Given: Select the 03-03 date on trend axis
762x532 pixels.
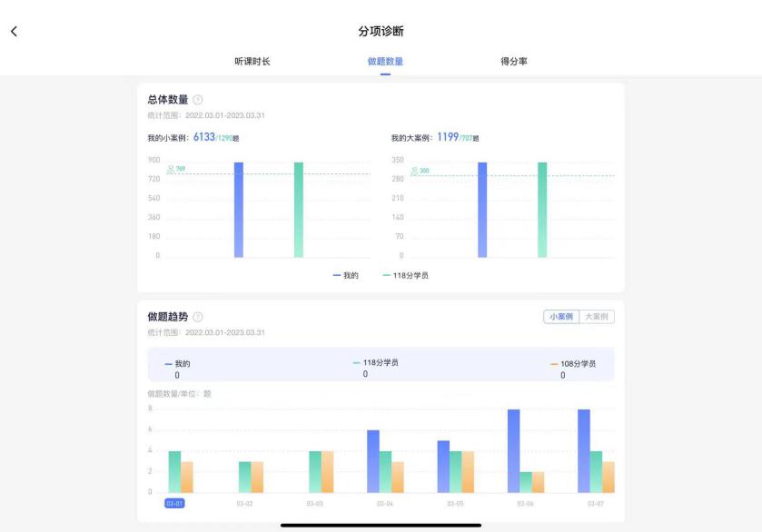Looking at the screenshot, I should pyautogui.click(x=315, y=504).
